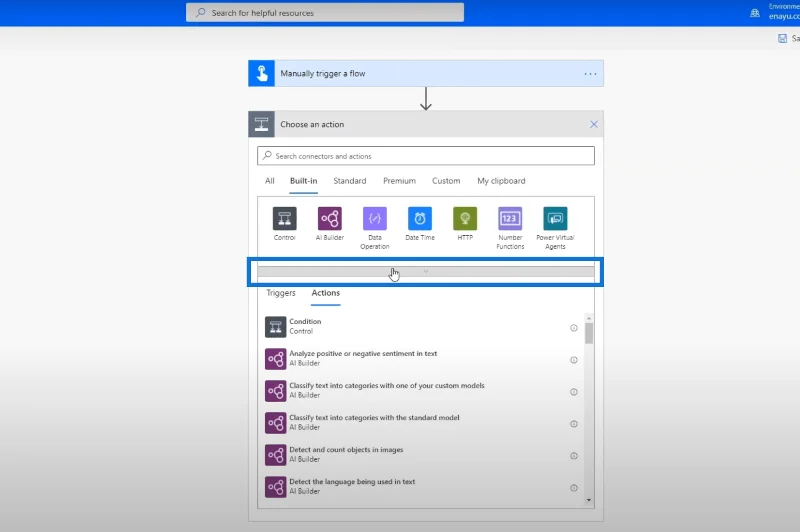Screen dimensions: 800x532
Task: Click the Manually trigger a flow title
Action: 322,73
